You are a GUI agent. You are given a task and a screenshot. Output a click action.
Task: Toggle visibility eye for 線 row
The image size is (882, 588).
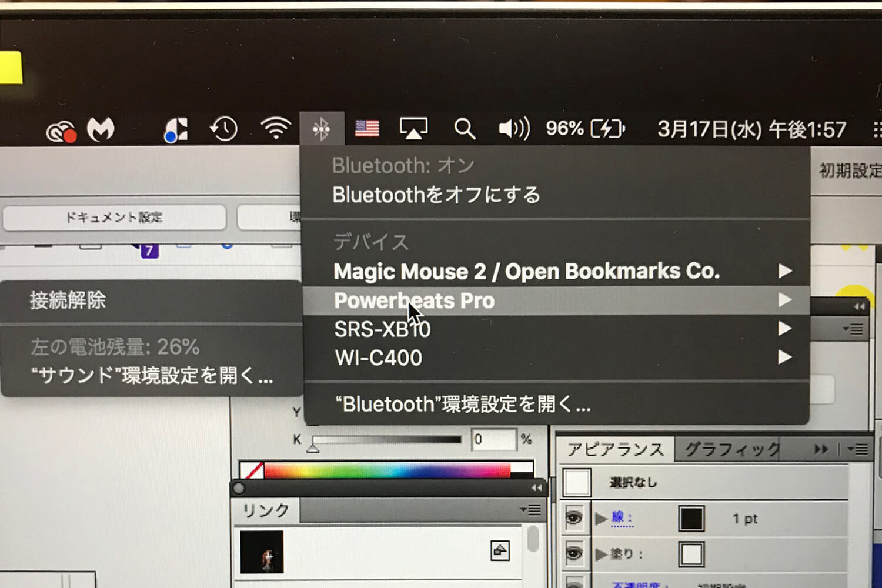[x=574, y=517]
